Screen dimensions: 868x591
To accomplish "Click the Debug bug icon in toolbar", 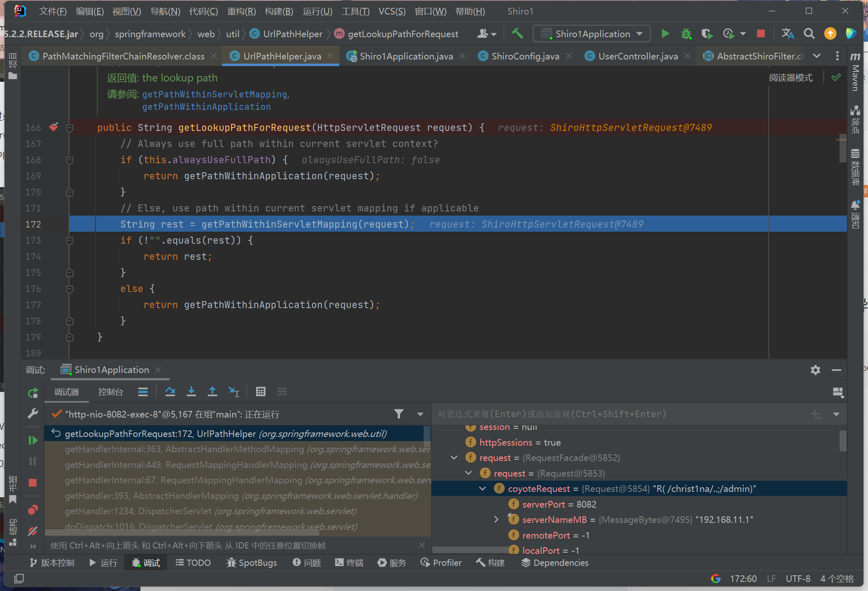I will click(686, 33).
